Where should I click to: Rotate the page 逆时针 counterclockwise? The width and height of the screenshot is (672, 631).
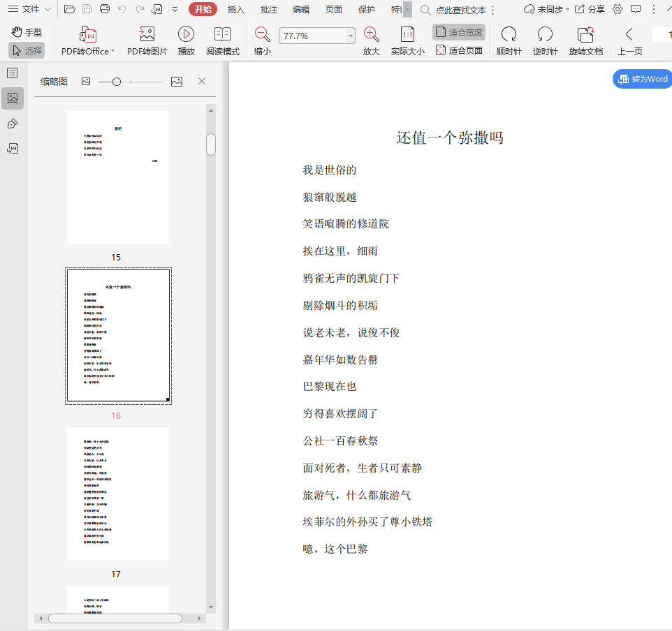(x=545, y=35)
